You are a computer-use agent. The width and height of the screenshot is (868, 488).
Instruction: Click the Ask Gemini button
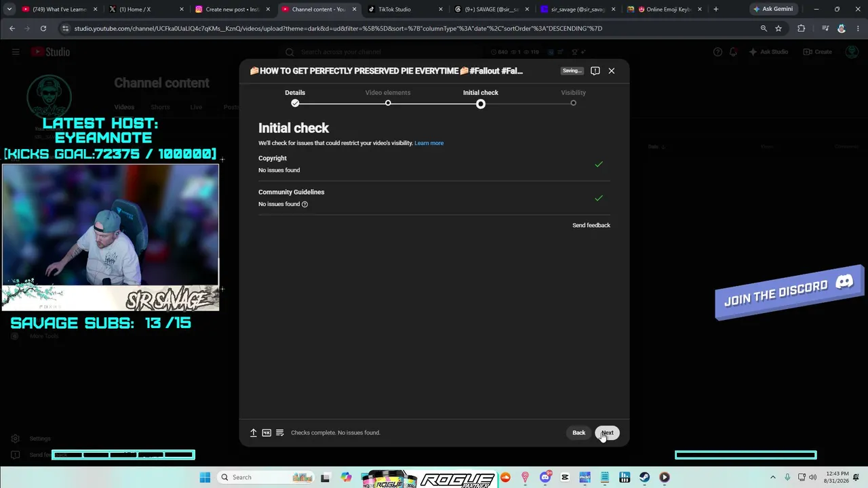pos(772,9)
